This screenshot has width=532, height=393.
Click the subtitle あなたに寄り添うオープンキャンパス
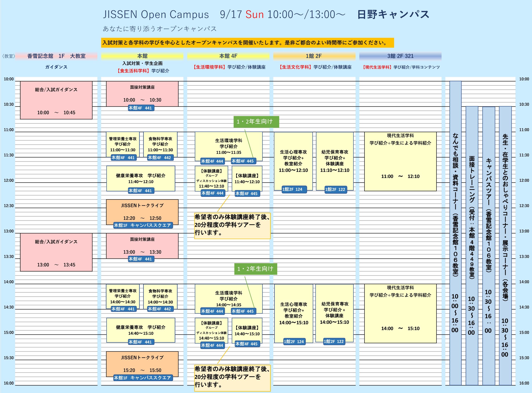pos(160,29)
